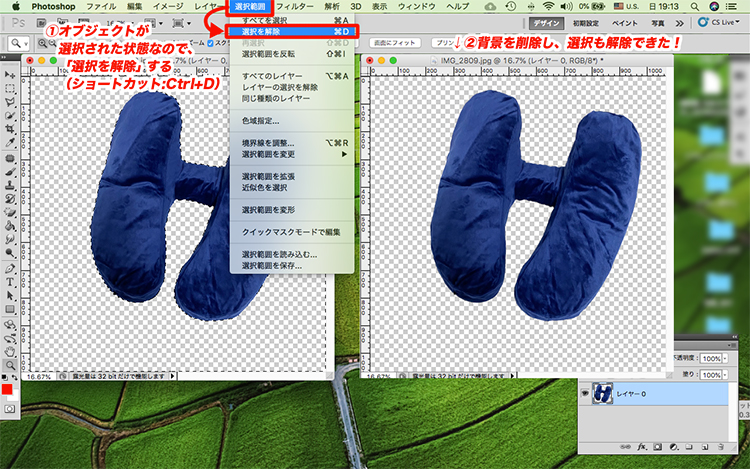Select the Brush tool

tap(10, 172)
